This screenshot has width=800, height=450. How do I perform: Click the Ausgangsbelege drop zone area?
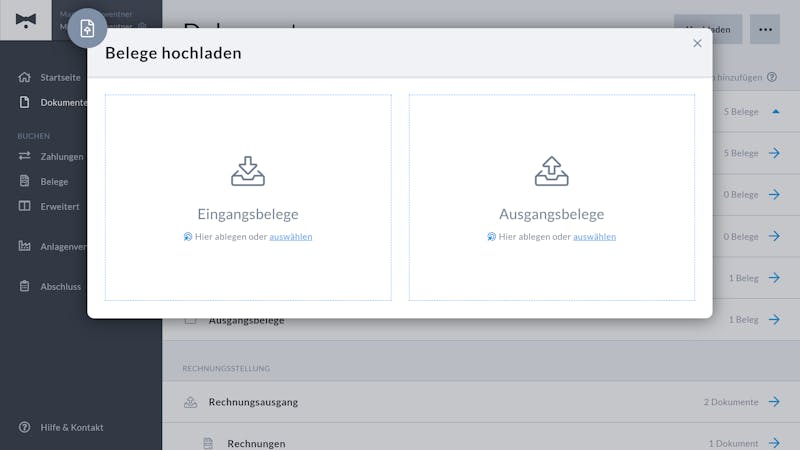click(552, 197)
